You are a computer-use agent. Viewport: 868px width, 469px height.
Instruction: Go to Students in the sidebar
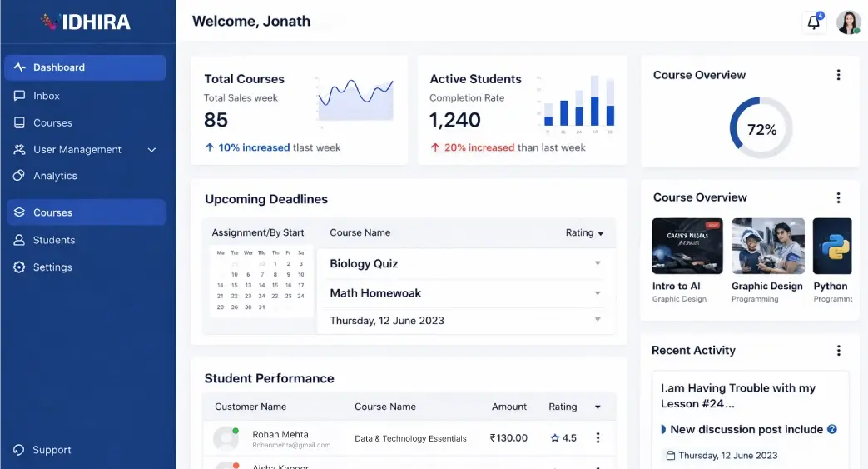[x=54, y=240]
